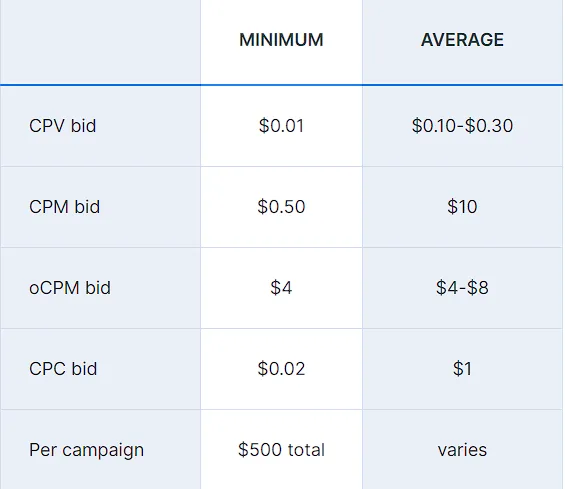Click the $0.50 minimum CPM value
This screenshot has width=565, height=489.
click(x=281, y=207)
